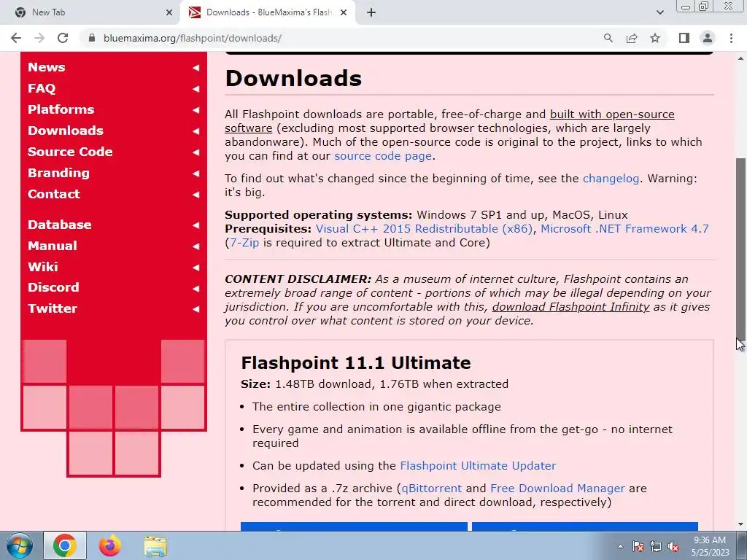This screenshot has height=560, width=747.
Task: Click the arrow beside Twitter
Action: (196, 309)
